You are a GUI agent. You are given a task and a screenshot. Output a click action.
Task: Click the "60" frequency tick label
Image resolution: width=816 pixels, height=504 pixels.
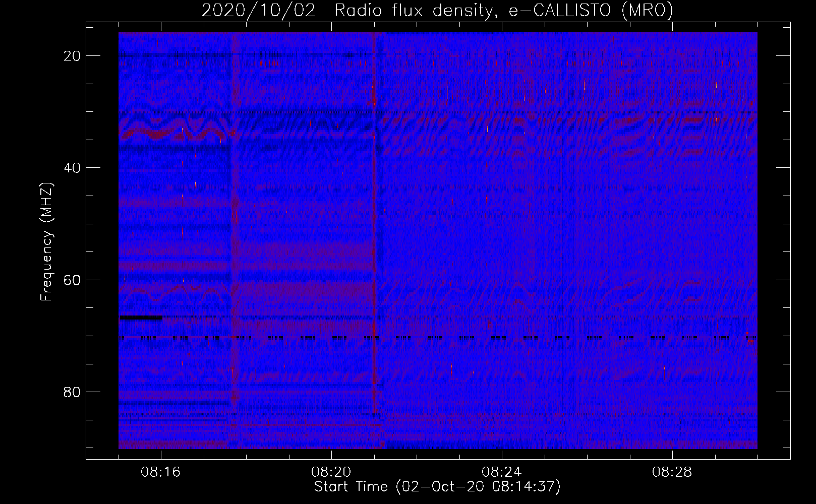click(72, 280)
